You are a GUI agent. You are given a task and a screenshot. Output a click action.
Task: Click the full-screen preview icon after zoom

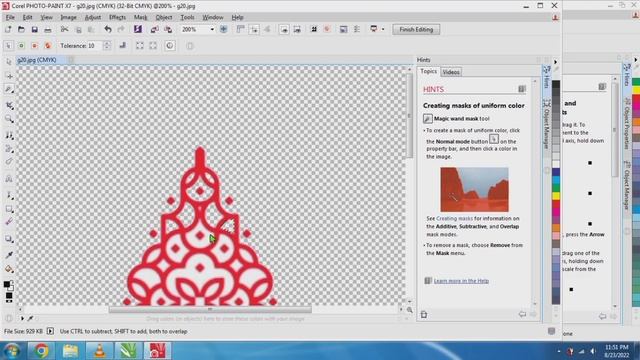click(223, 29)
